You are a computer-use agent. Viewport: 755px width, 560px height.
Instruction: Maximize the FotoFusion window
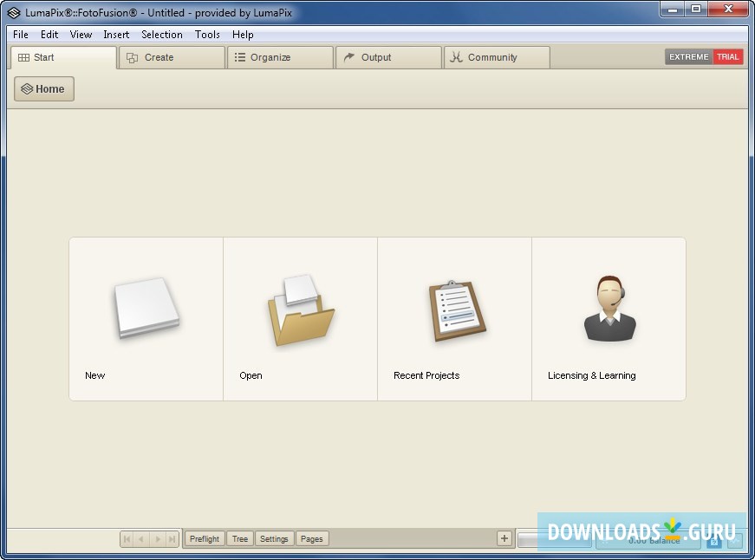pos(696,10)
